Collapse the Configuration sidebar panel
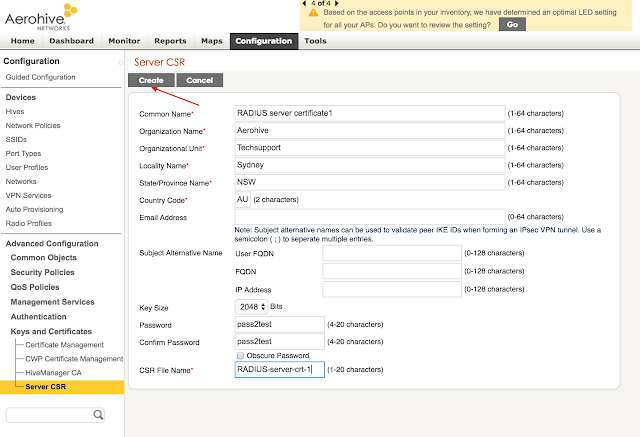640x437 pixels. tap(120, 62)
